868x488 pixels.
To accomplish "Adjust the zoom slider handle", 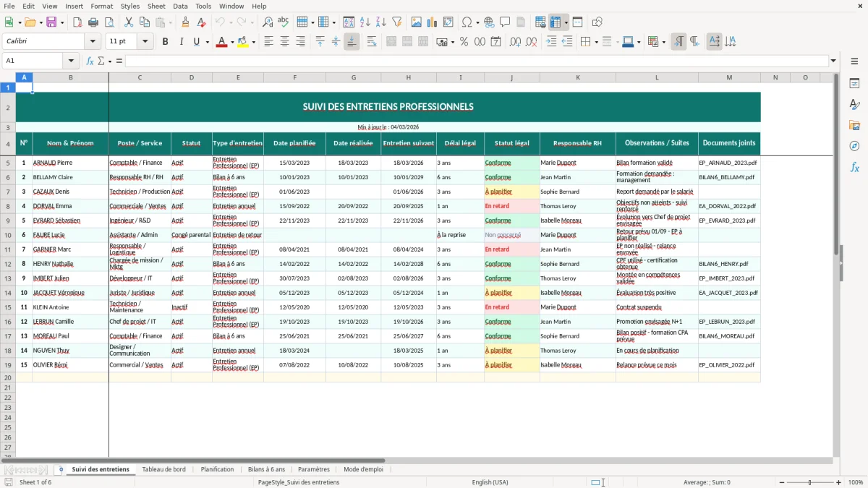I will (809, 482).
